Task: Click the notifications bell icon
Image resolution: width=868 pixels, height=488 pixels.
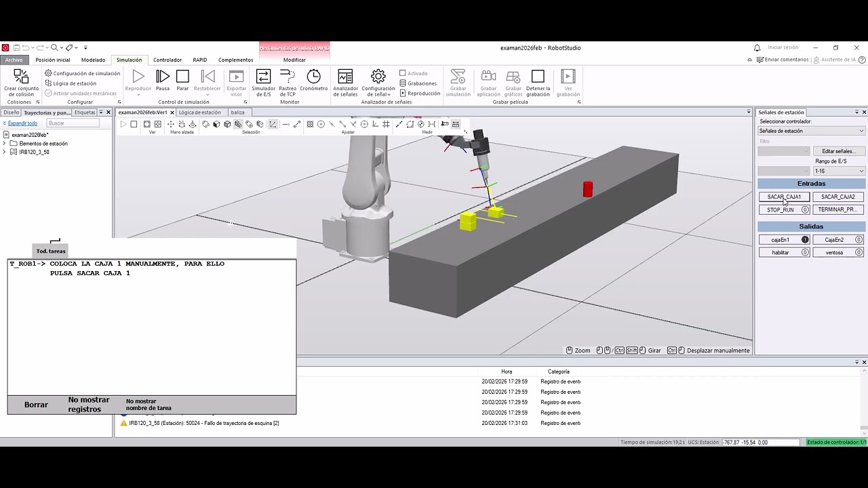Action: (757, 48)
